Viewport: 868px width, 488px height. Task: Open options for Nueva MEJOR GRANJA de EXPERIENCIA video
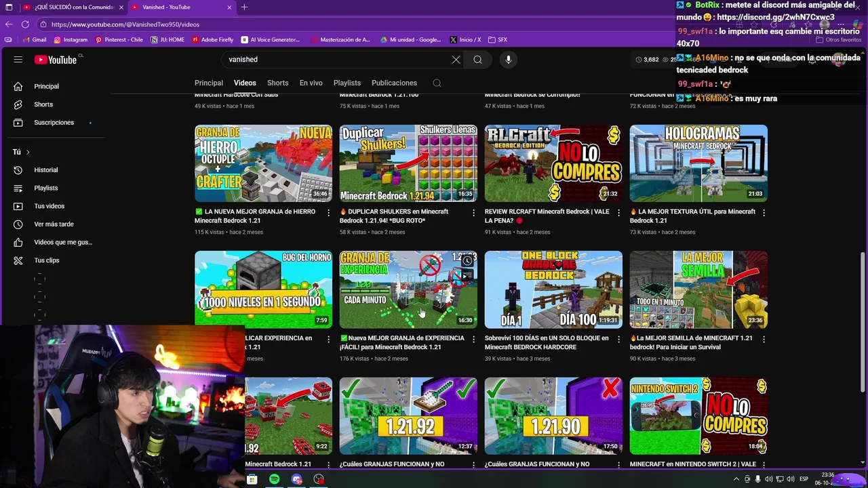tap(474, 339)
